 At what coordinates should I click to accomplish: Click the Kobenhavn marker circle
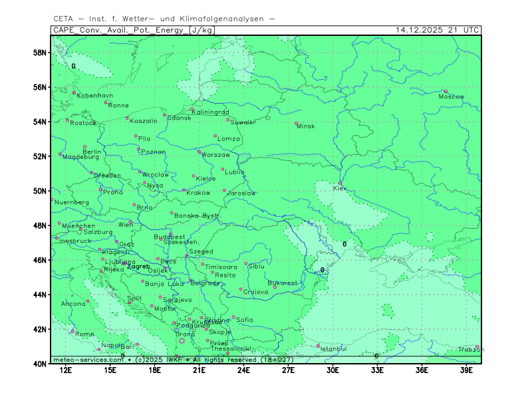(74, 92)
